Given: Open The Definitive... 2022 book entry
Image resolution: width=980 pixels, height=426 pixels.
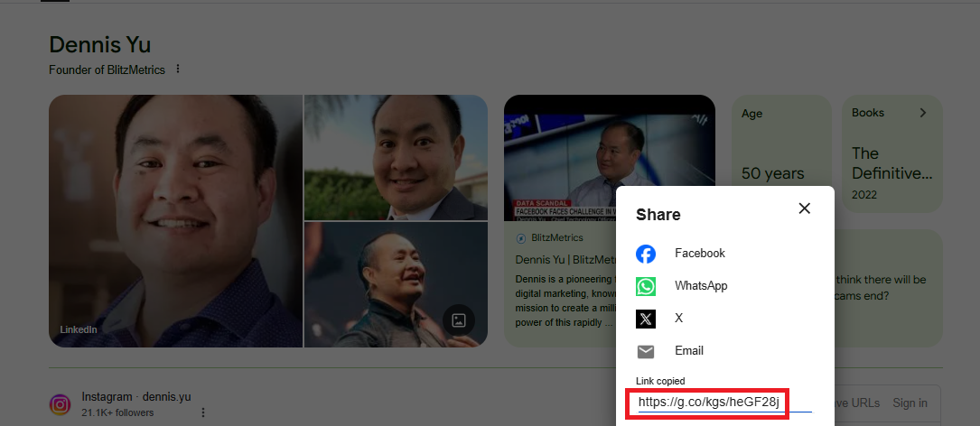Looking at the screenshot, I should coord(891,173).
